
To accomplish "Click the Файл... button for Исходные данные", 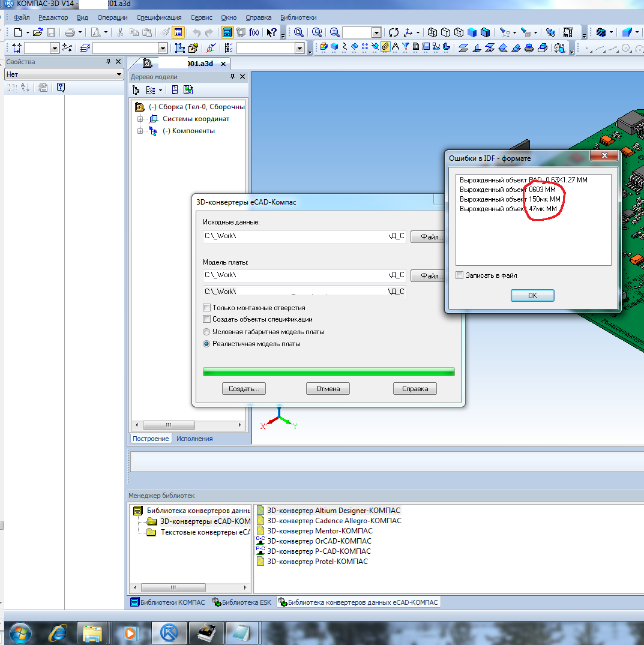I will click(428, 237).
